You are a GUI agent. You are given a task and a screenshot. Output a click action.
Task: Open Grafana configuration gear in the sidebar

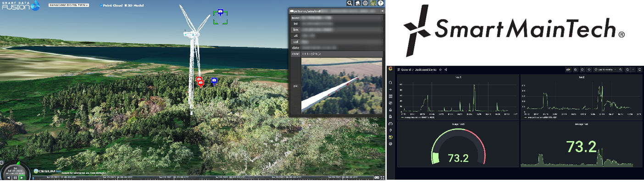(x=390, y=144)
